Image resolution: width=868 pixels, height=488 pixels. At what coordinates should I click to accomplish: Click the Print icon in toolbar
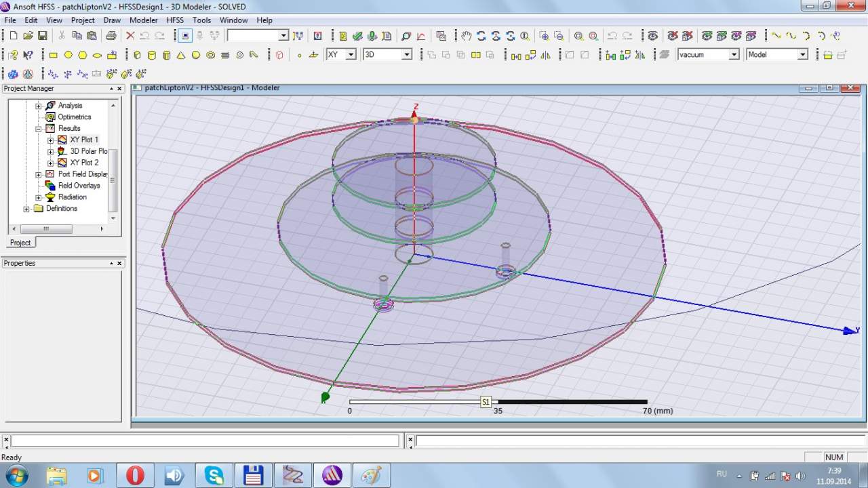pyautogui.click(x=111, y=36)
